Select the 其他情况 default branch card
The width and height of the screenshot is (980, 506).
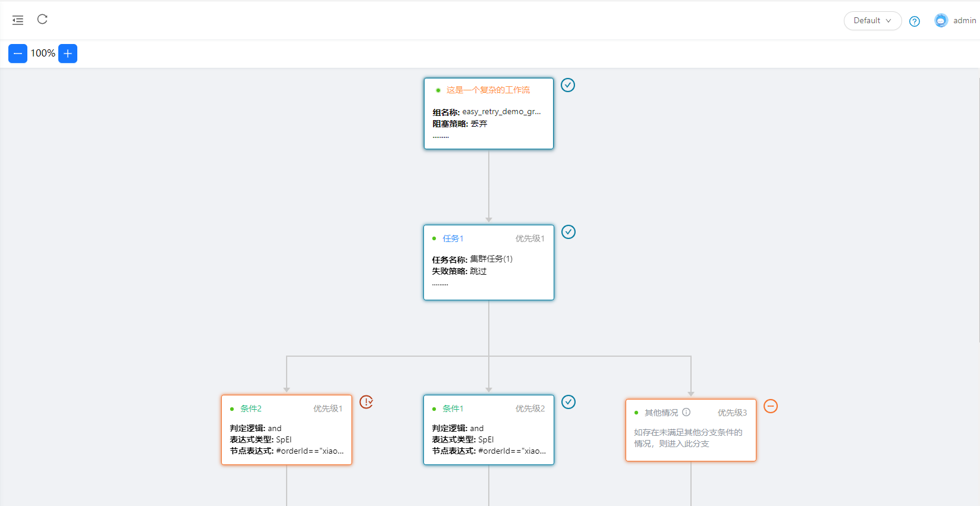690,430
